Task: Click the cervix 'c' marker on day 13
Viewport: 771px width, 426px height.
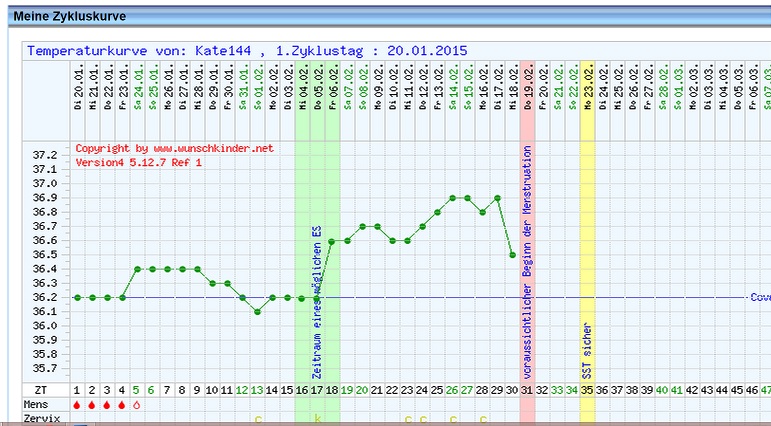Action: pyautogui.click(x=257, y=419)
